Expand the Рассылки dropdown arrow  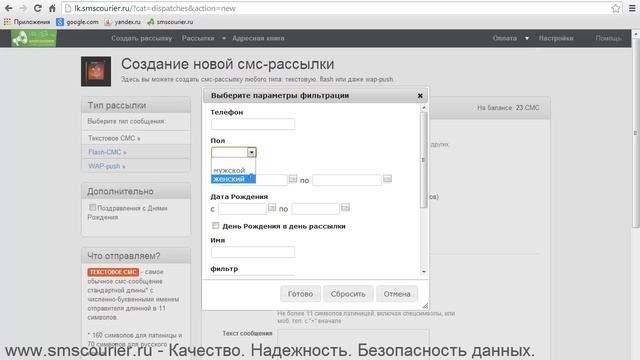point(224,38)
